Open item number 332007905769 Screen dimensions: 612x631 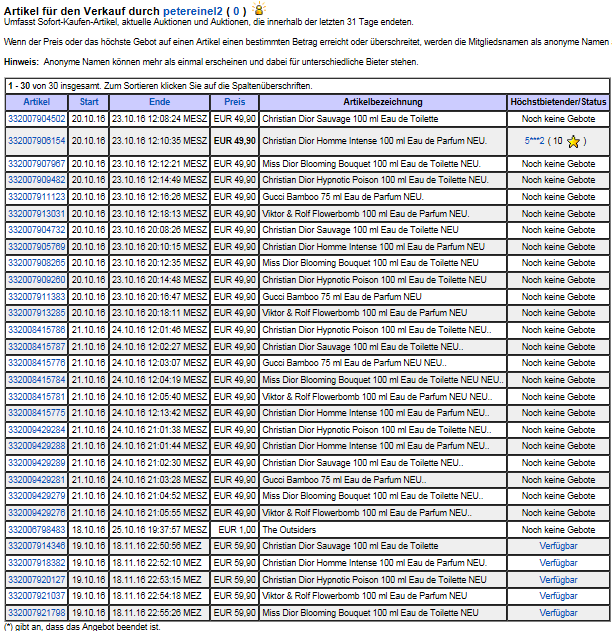coord(37,247)
